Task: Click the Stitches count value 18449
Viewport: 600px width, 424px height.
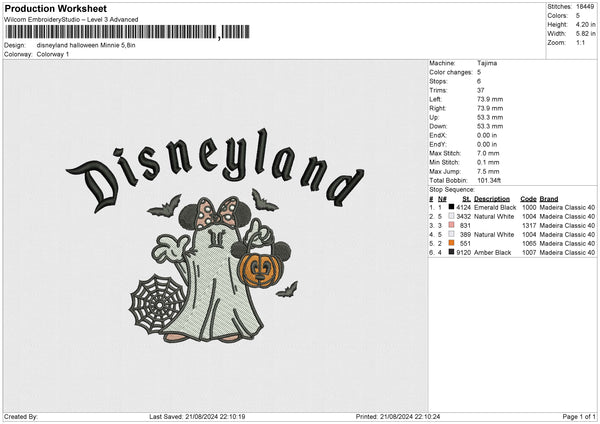Action: 585,7
